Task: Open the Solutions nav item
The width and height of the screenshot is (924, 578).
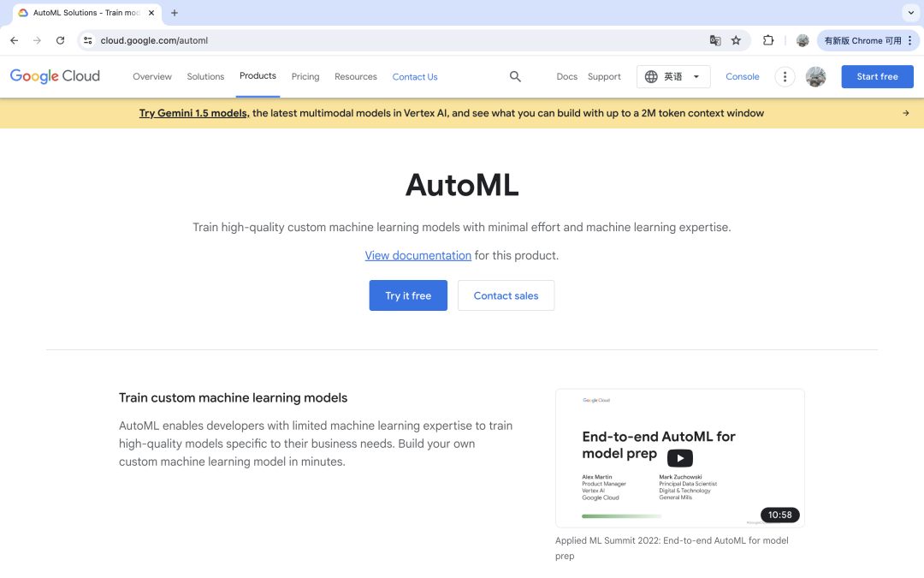Action: tap(205, 77)
